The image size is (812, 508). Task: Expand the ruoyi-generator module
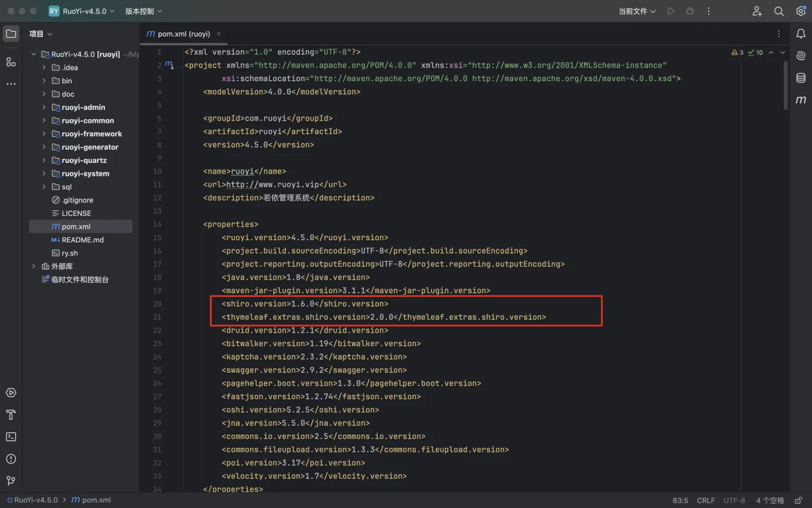click(x=44, y=147)
